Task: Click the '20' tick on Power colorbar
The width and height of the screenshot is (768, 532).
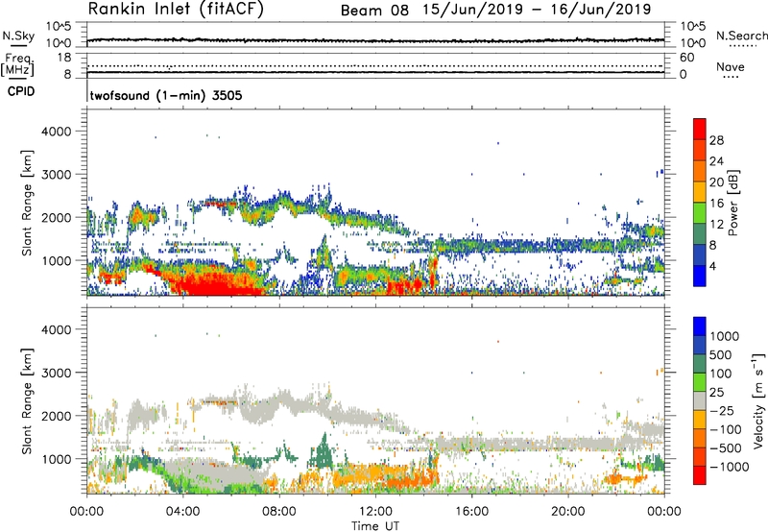Action: [716, 182]
